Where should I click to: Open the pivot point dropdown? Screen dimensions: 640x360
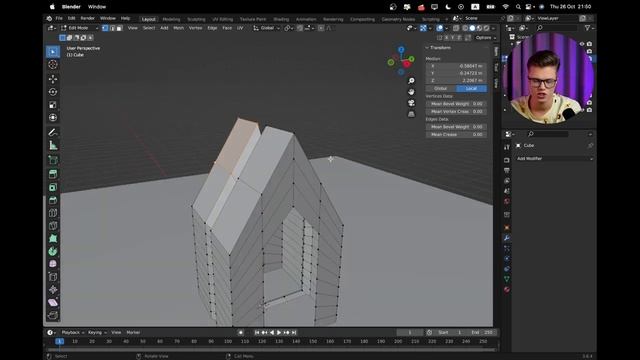point(288,28)
